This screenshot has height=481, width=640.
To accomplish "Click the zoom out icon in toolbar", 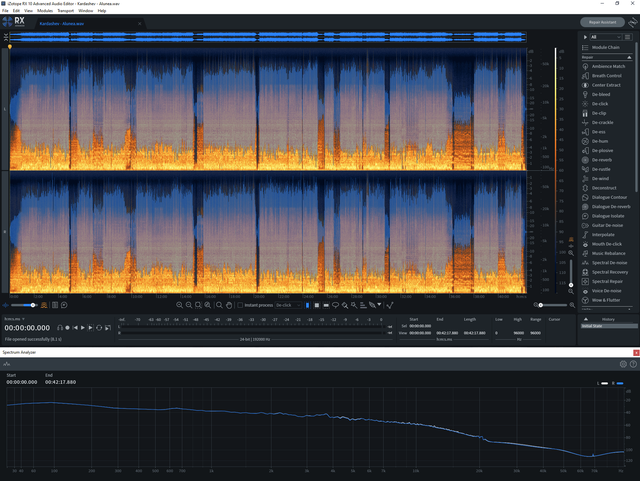I will pyautogui.click(x=189, y=305).
